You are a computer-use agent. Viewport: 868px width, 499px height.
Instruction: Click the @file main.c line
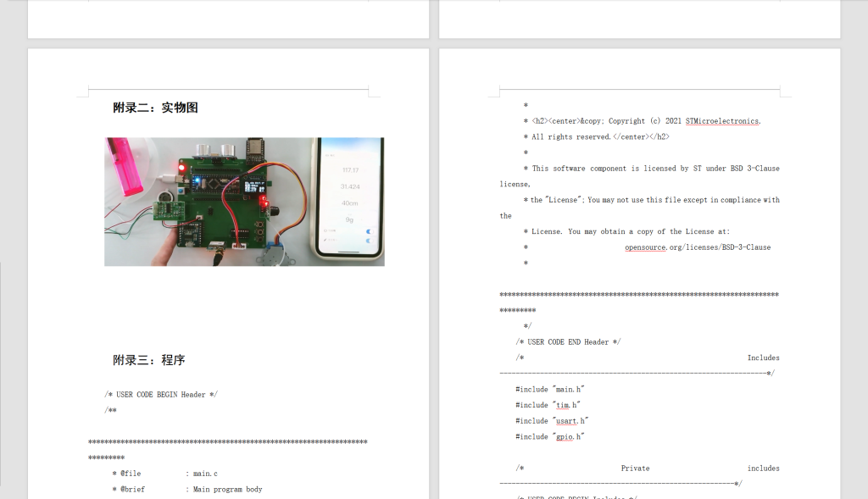pos(164,474)
